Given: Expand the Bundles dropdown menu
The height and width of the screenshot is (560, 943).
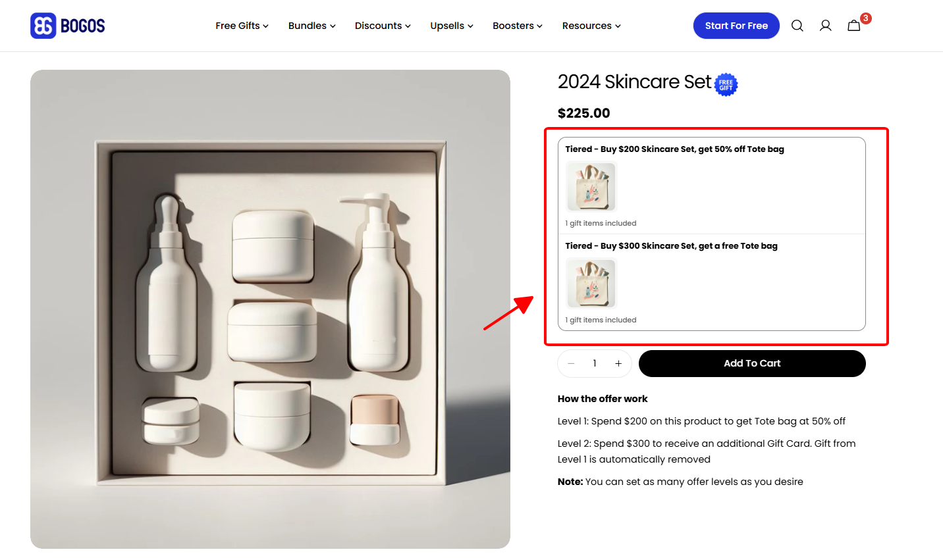Looking at the screenshot, I should (311, 26).
